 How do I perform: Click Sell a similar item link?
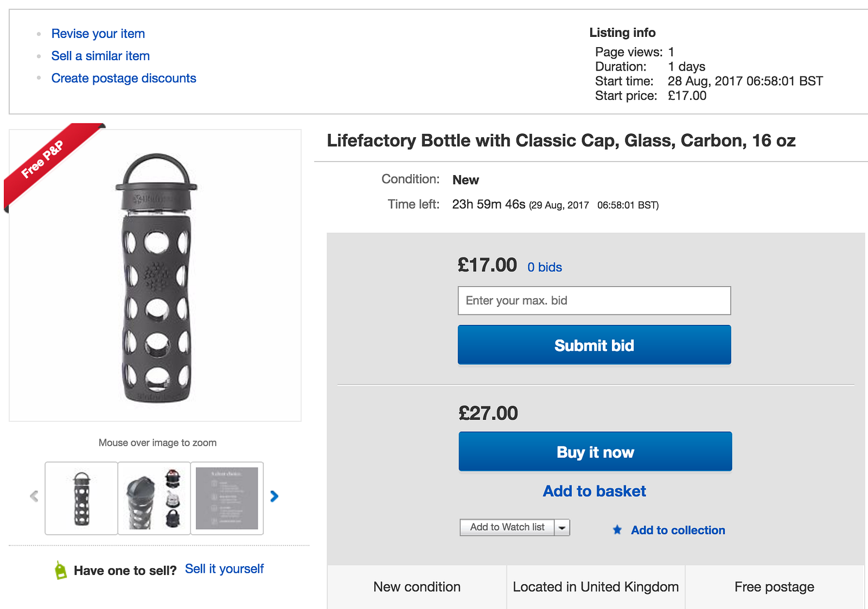(x=100, y=56)
